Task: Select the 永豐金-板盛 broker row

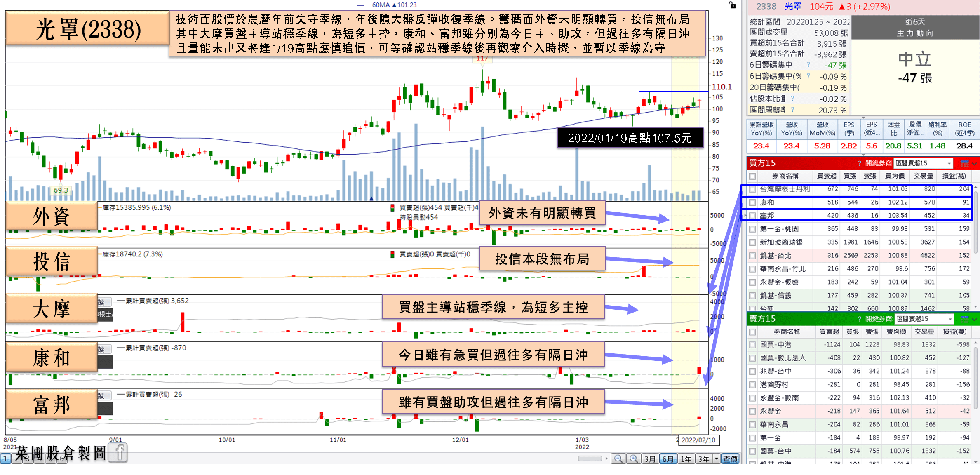Action: (x=860, y=282)
